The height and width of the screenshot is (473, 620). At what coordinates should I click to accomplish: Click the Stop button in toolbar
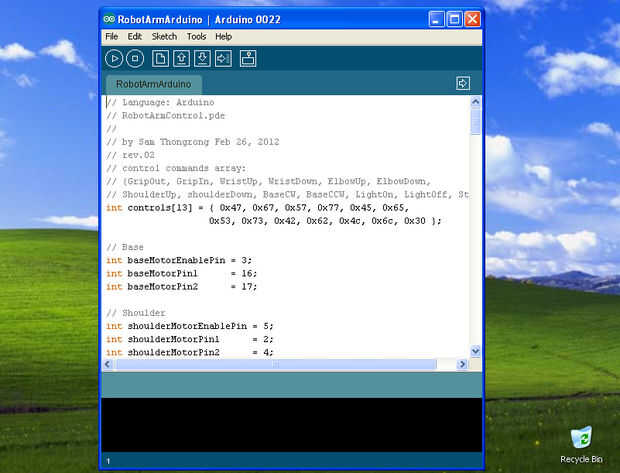[x=135, y=59]
